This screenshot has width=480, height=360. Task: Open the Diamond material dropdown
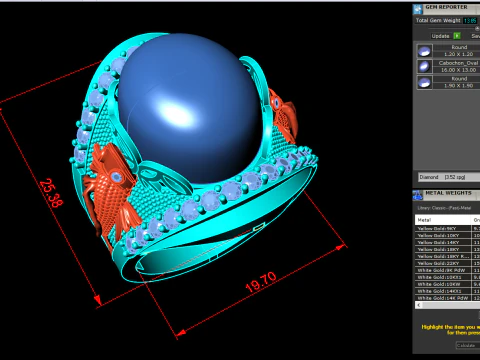pos(449,177)
